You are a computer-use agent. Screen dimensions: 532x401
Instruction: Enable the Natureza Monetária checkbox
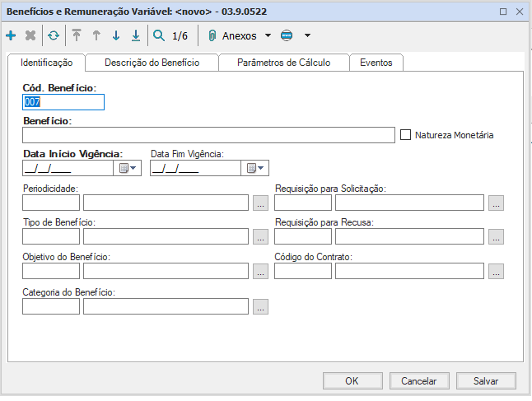coord(405,135)
